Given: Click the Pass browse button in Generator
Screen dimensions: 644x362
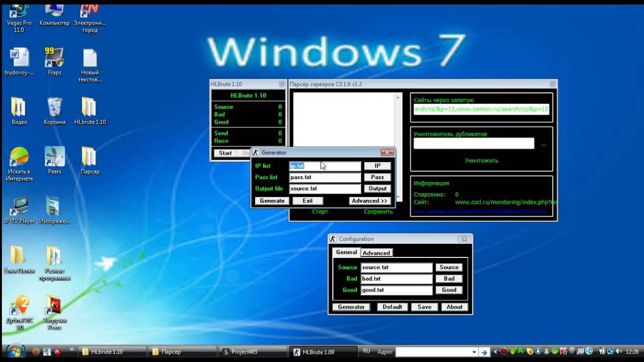Looking at the screenshot, I should coord(377,177).
